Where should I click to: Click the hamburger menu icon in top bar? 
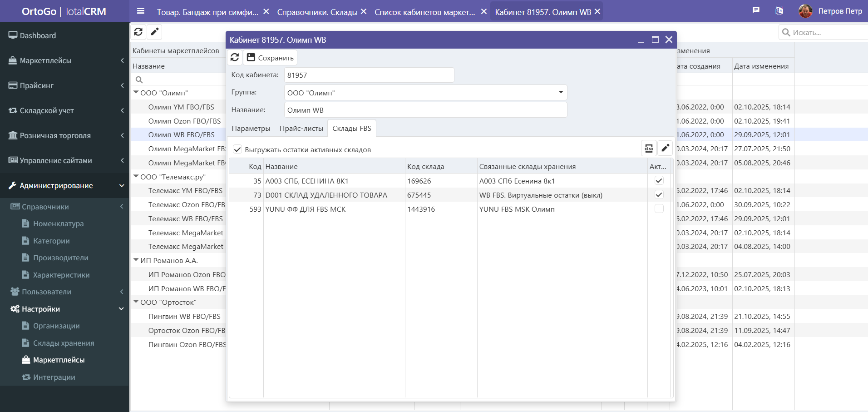point(141,11)
